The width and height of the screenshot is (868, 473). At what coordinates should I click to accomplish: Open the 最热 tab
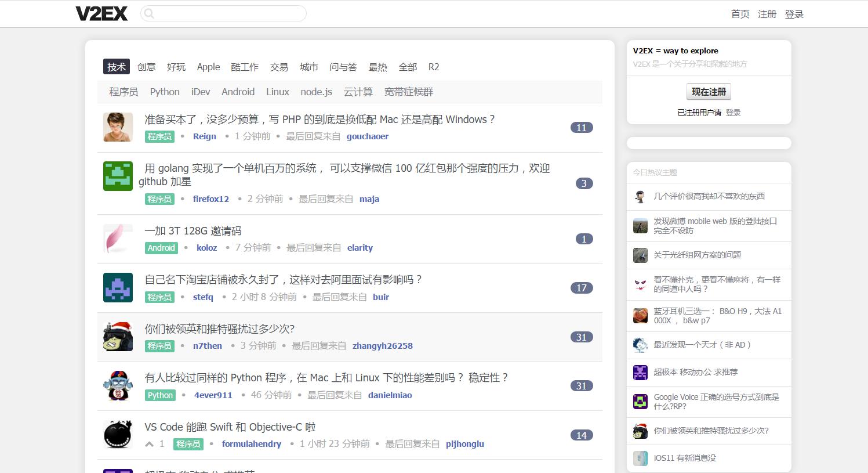coord(377,67)
